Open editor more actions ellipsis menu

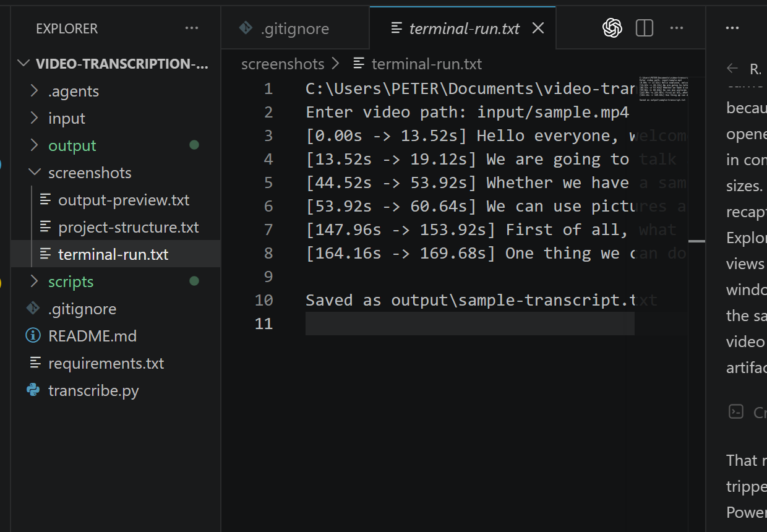coord(677,28)
